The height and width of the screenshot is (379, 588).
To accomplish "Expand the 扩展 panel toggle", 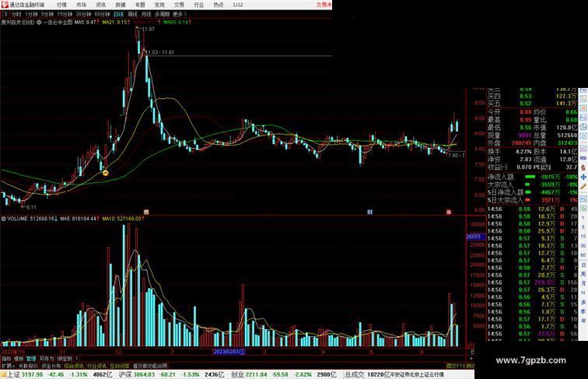I will pyautogui.click(x=8, y=366).
